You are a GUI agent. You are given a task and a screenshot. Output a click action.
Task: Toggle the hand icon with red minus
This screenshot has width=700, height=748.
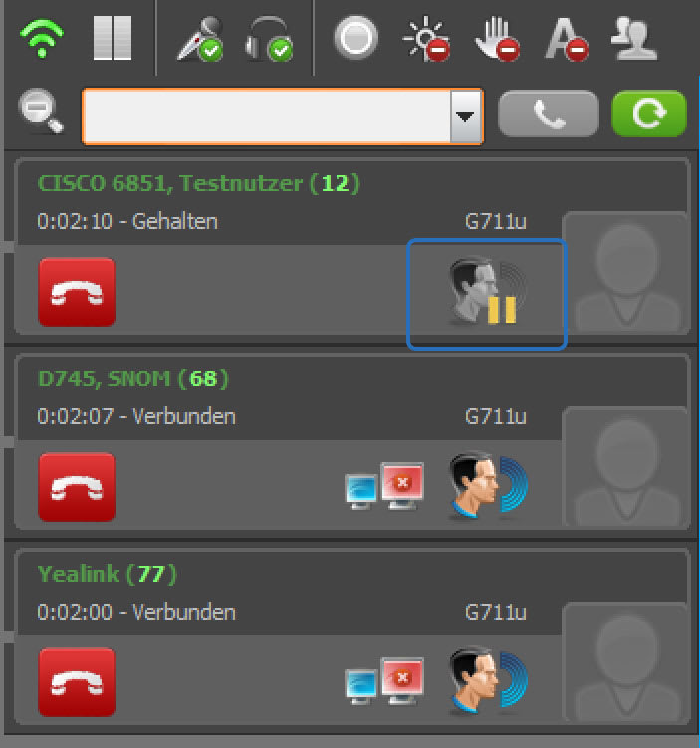pyautogui.click(x=497, y=39)
